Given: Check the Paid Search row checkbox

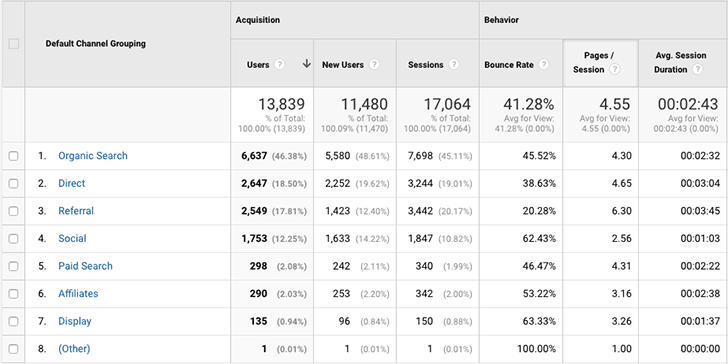Looking at the screenshot, I should pos(13,266).
